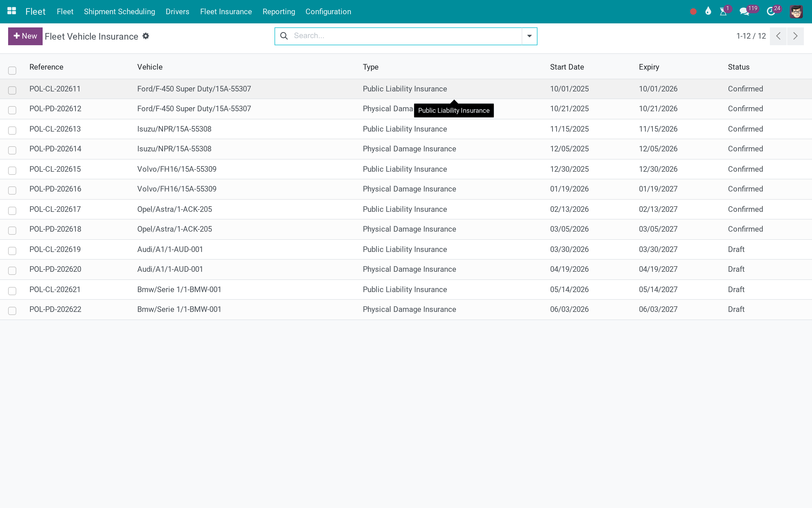Viewport: 812px width, 508px height.
Task: Expand the search options dropdown arrow
Action: (529, 36)
